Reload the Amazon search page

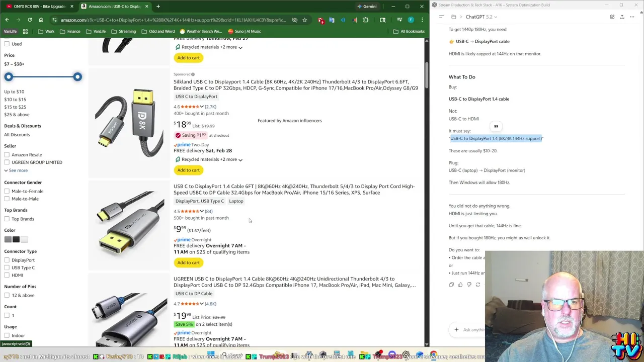[30, 20]
